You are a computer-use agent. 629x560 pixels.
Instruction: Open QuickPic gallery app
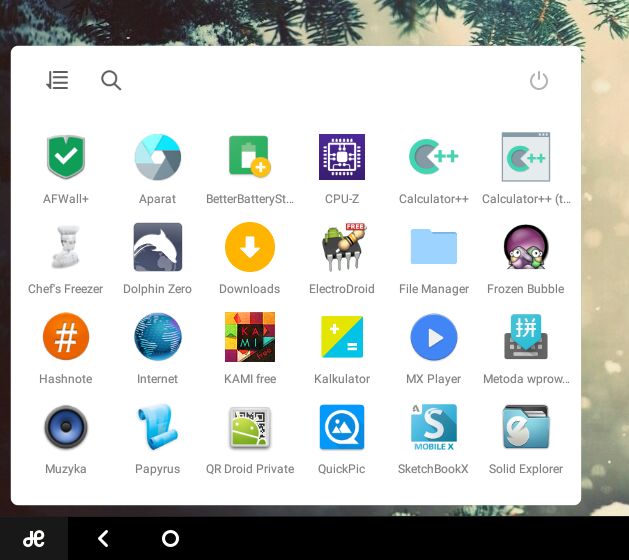pyautogui.click(x=342, y=426)
